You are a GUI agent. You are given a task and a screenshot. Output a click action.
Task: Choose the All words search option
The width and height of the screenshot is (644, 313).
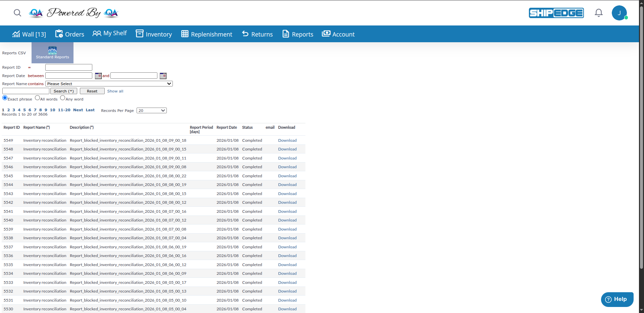(37, 98)
